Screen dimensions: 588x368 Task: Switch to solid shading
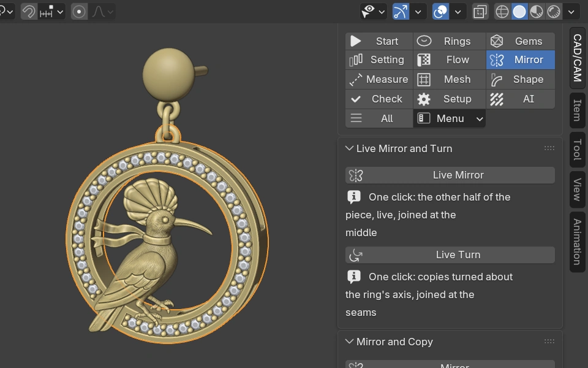[519, 12]
